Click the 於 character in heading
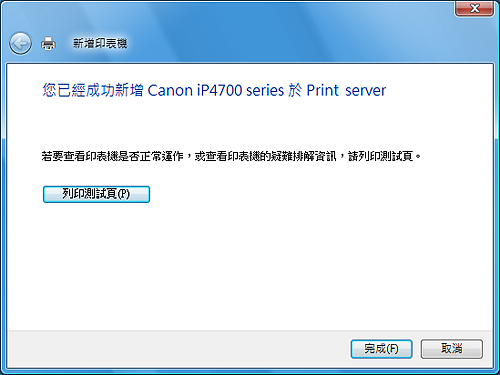 click(295, 90)
